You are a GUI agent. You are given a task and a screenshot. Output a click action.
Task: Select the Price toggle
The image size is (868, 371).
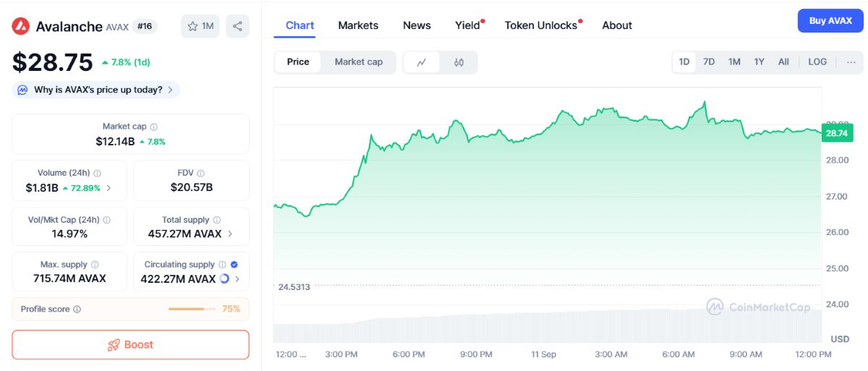point(298,62)
